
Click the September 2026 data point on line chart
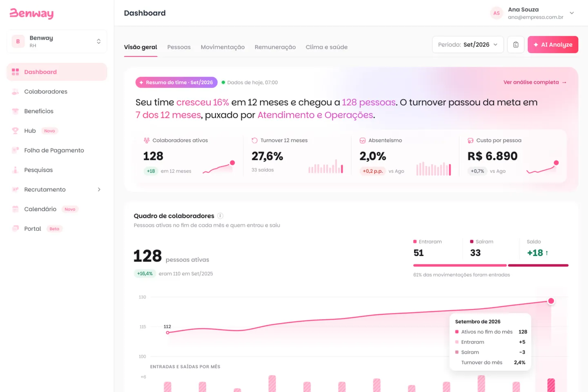click(x=551, y=301)
